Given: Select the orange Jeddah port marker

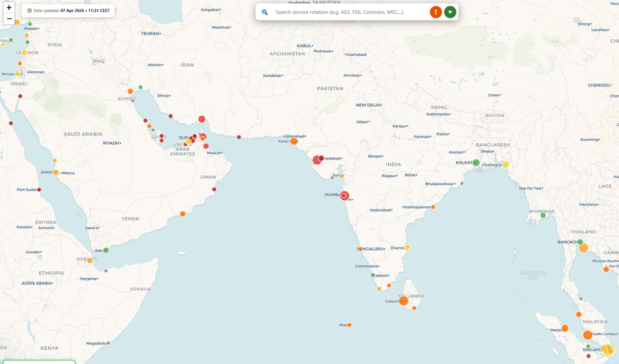Looking at the screenshot, I should click(56, 172).
